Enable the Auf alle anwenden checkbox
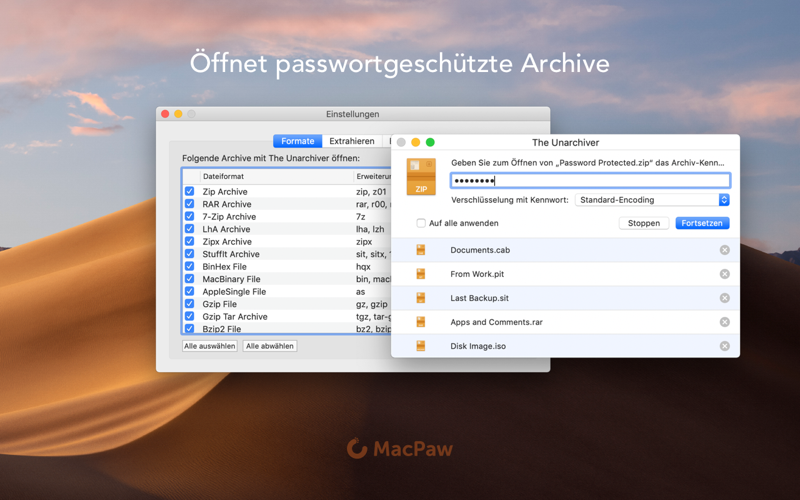800x500 pixels. pyautogui.click(x=421, y=223)
